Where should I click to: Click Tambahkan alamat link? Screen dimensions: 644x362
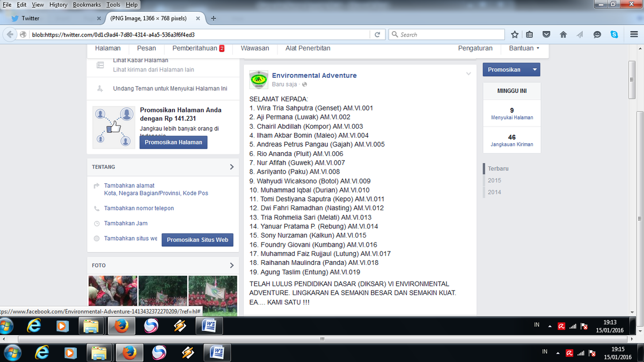(129, 186)
